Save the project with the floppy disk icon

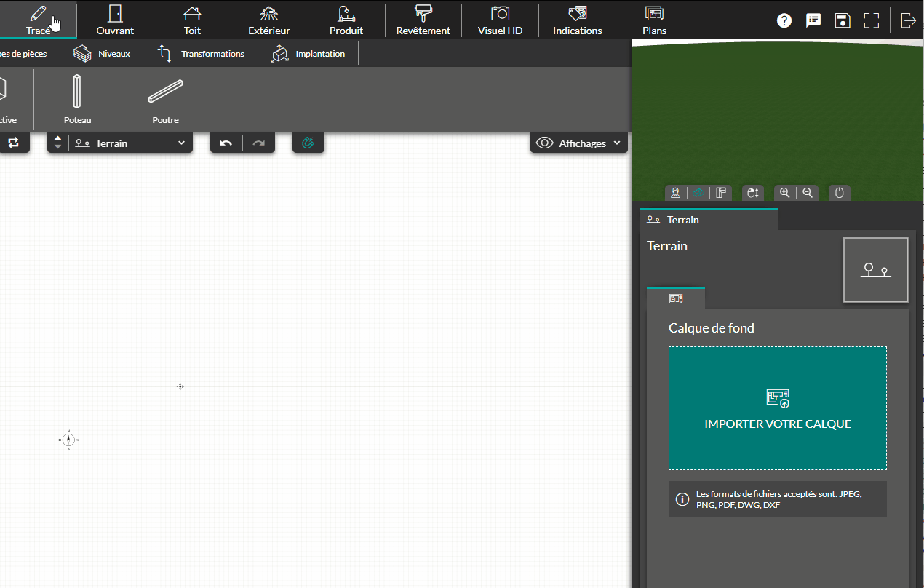tap(843, 20)
